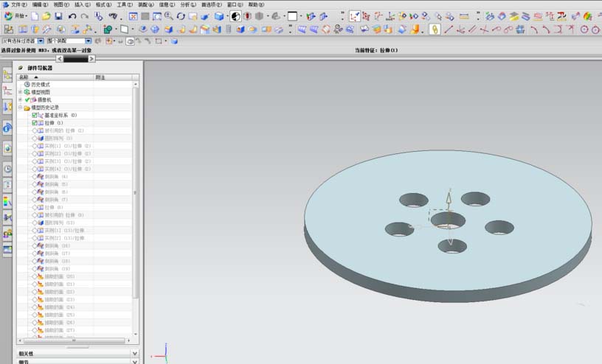Click the 开始 start button

(x=16, y=15)
